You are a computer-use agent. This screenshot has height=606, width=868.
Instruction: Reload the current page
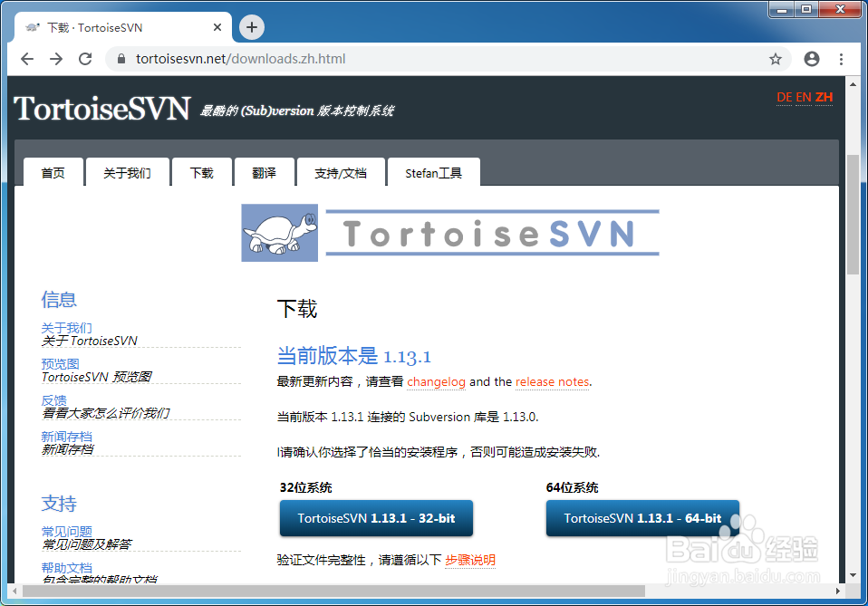pyautogui.click(x=84, y=57)
